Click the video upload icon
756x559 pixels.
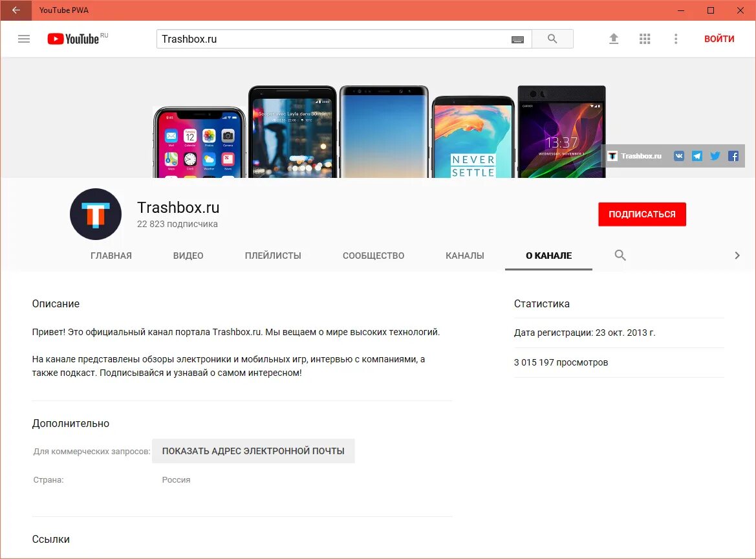coord(613,38)
